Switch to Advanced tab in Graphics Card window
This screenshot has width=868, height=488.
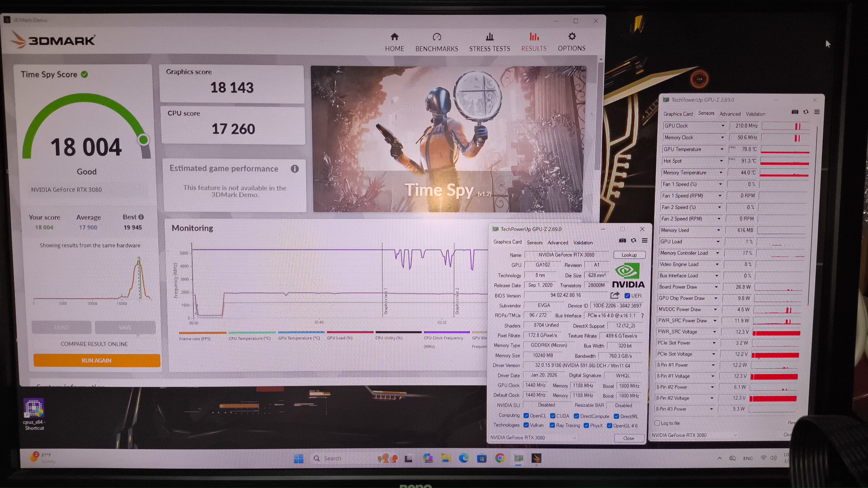558,243
